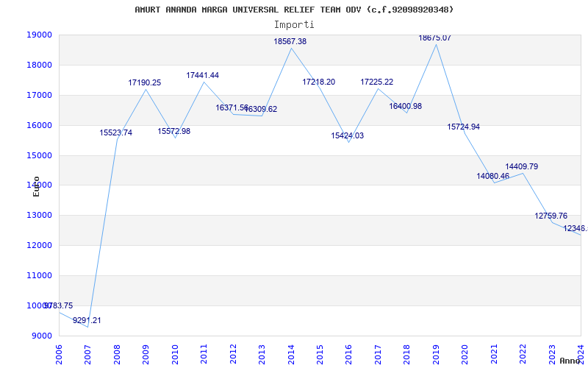Click the 15424.03 data label for 2016

pyautogui.click(x=348, y=135)
